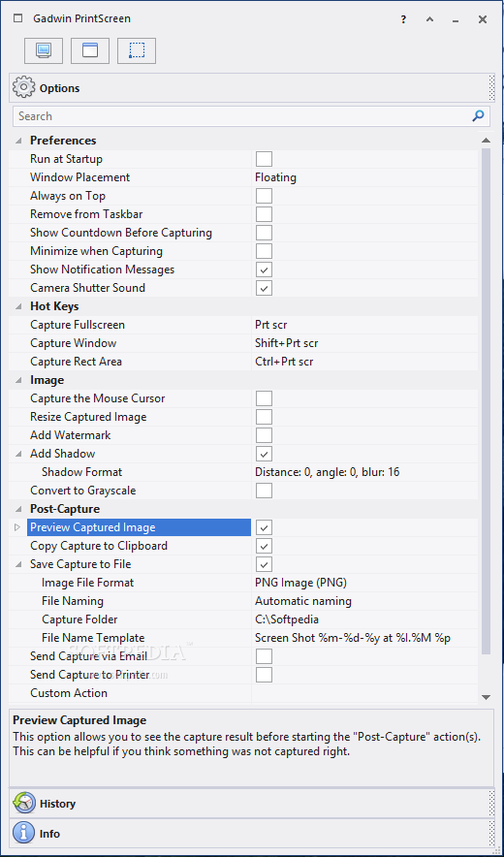Click the scroll down arrow of list
The width and height of the screenshot is (504, 857).
486,697
